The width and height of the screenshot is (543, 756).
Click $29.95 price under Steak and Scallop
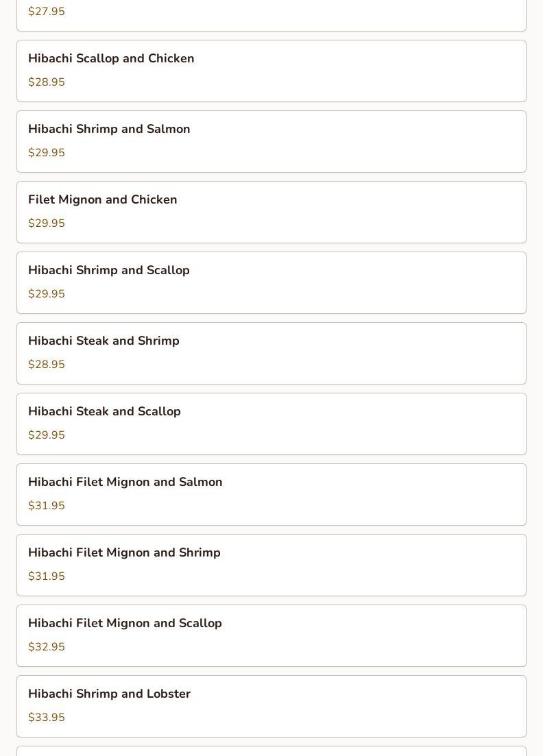coord(47,435)
